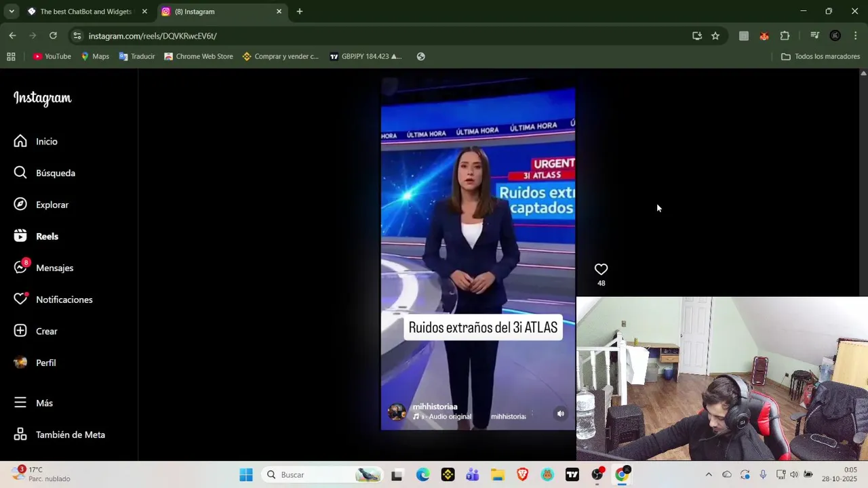
Task: Open the Chrome profile avatar
Action: 835,36
